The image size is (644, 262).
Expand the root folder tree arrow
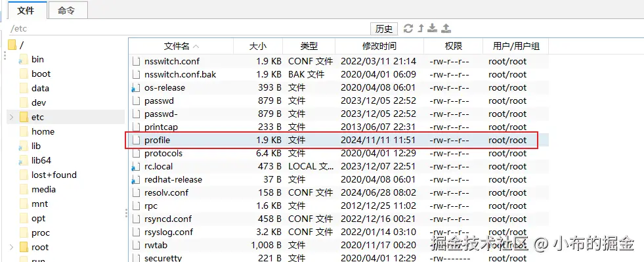click(11, 247)
